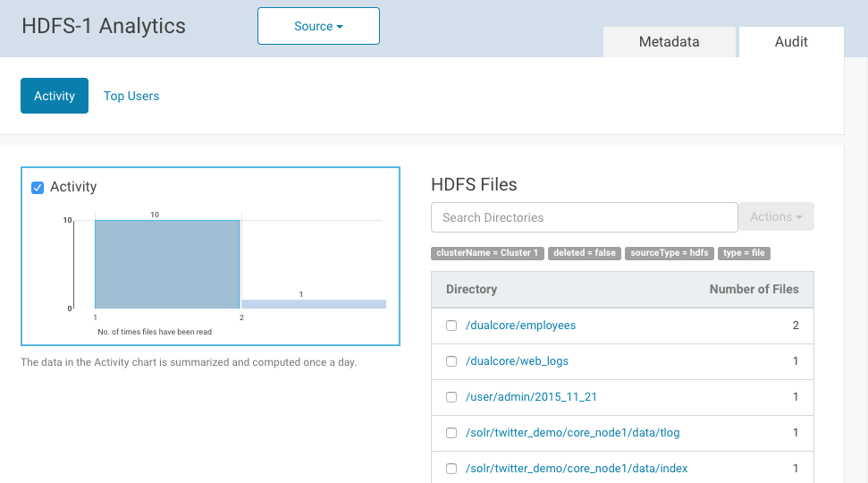Sort by Number of Files column header

coord(754,289)
